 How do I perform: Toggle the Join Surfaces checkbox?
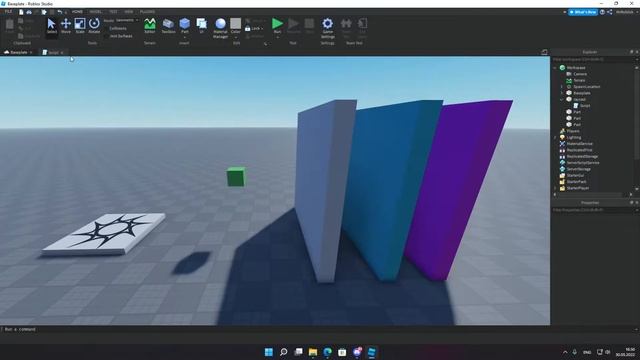click(107, 36)
